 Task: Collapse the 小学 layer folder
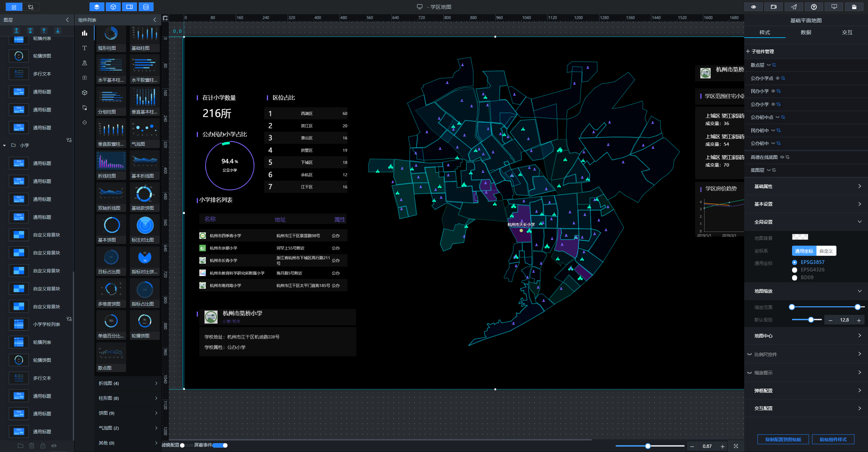coord(4,145)
